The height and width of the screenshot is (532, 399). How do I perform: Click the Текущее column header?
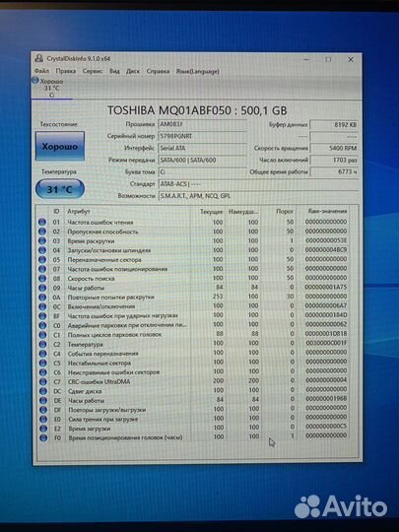coord(212,212)
